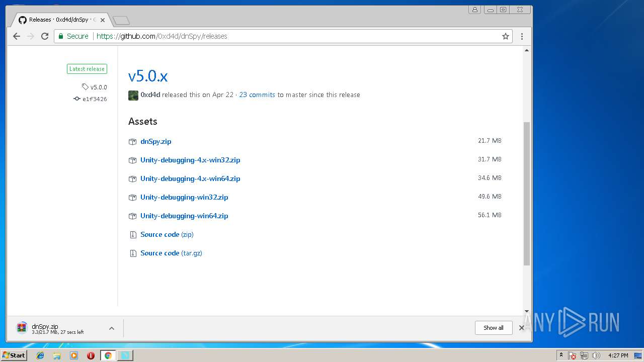This screenshot has width=644, height=362.
Task: Click the 56.1 MB size text
Action: [x=490, y=215]
